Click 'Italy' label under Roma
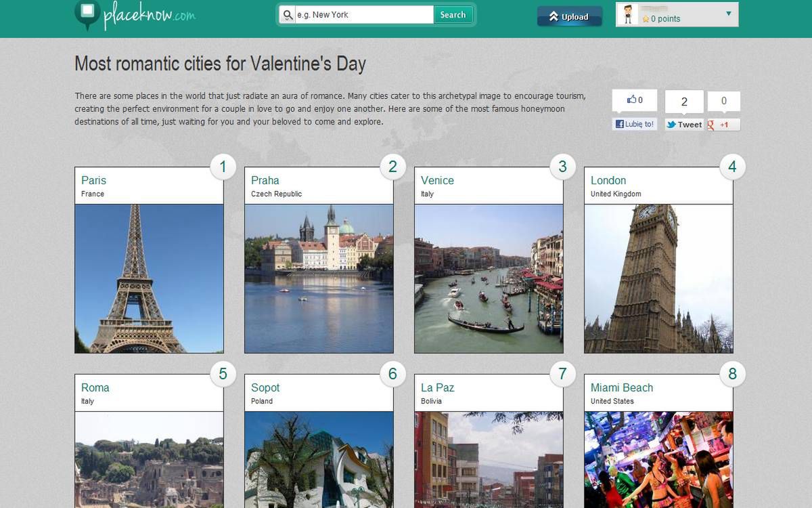The height and width of the screenshot is (508, 812). pyautogui.click(x=87, y=401)
